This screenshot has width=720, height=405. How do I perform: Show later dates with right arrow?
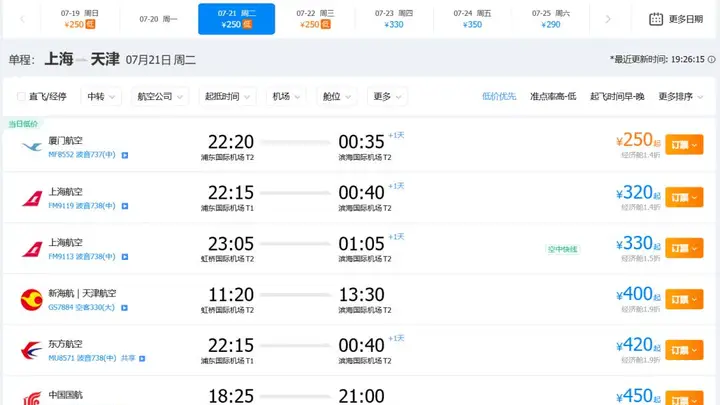tap(608, 19)
